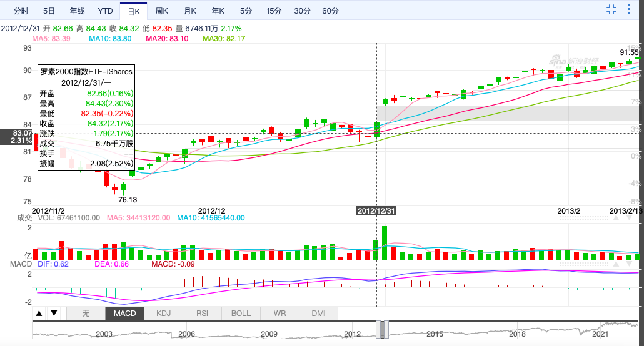
Task: Show the 5分 five-minute chart
Action: click(246, 11)
